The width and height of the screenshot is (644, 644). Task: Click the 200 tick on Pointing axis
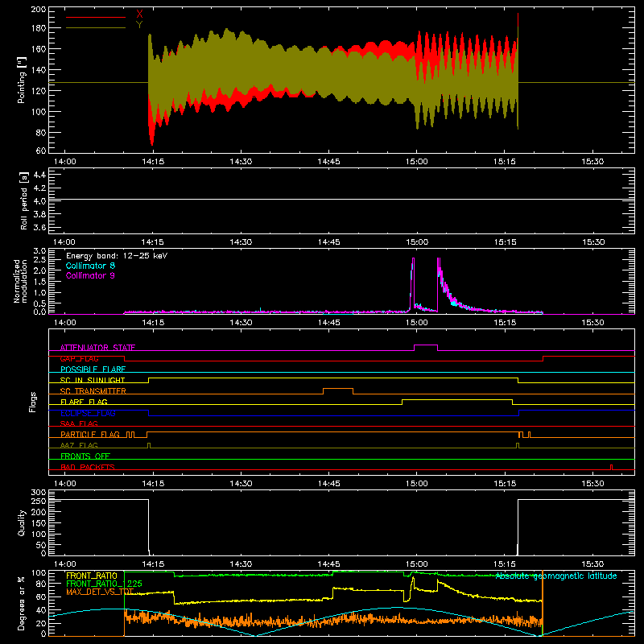38,9
